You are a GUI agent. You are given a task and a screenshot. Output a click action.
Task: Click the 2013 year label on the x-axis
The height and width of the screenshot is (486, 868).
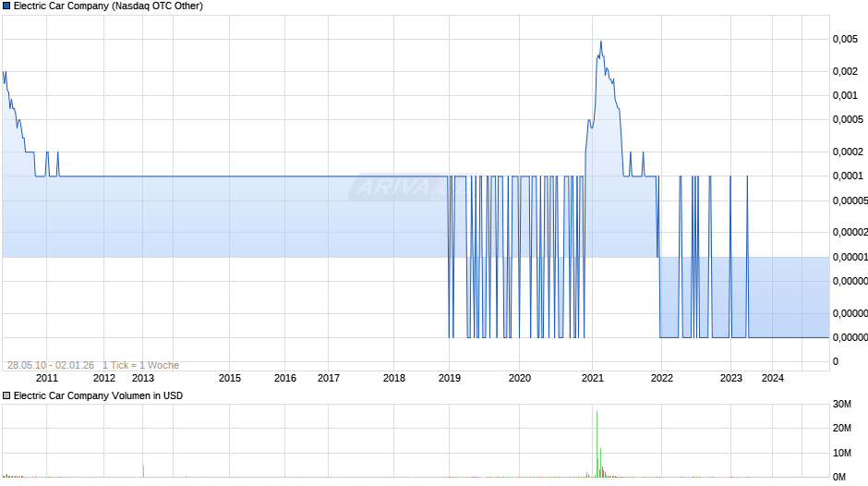click(x=143, y=378)
